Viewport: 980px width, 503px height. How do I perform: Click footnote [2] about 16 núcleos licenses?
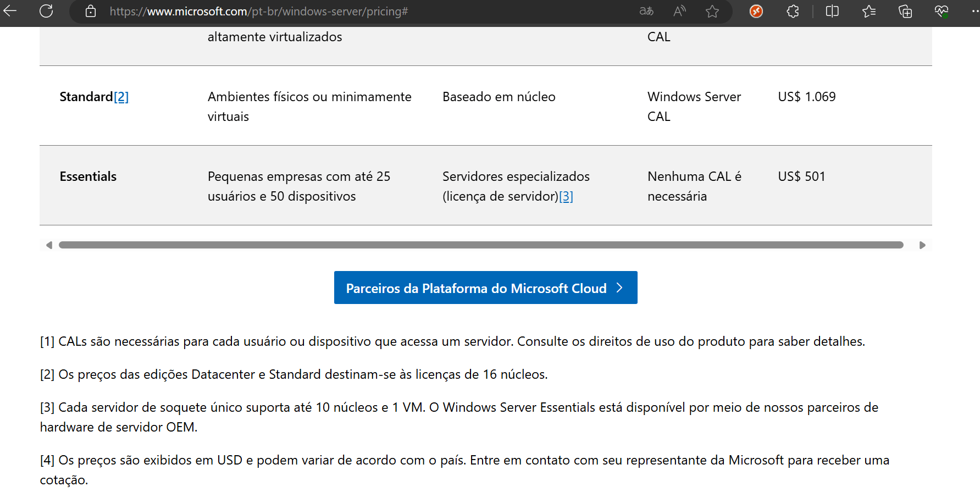[x=294, y=374]
